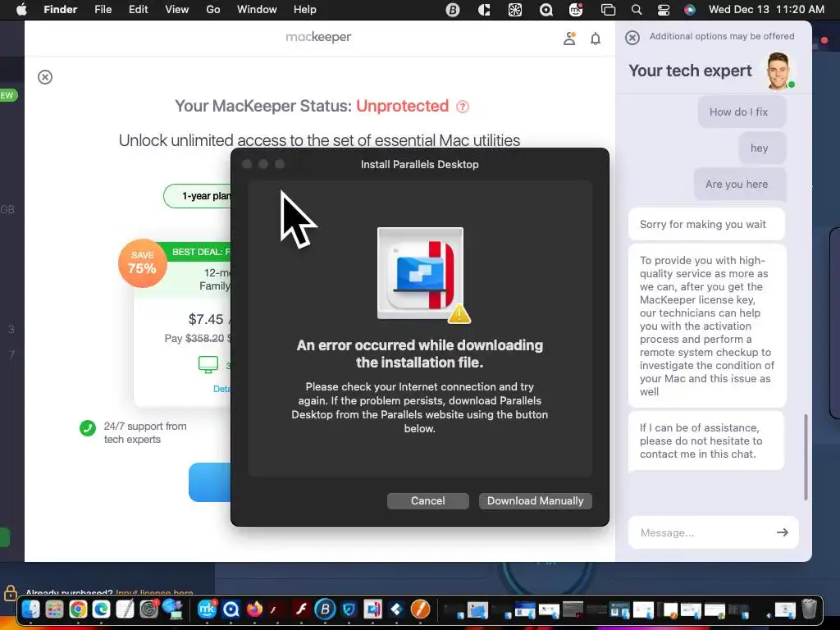Screen dimensions: 840x630
Task: Cancel the Parallels Desktop install dialog
Action: click(x=427, y=501)
